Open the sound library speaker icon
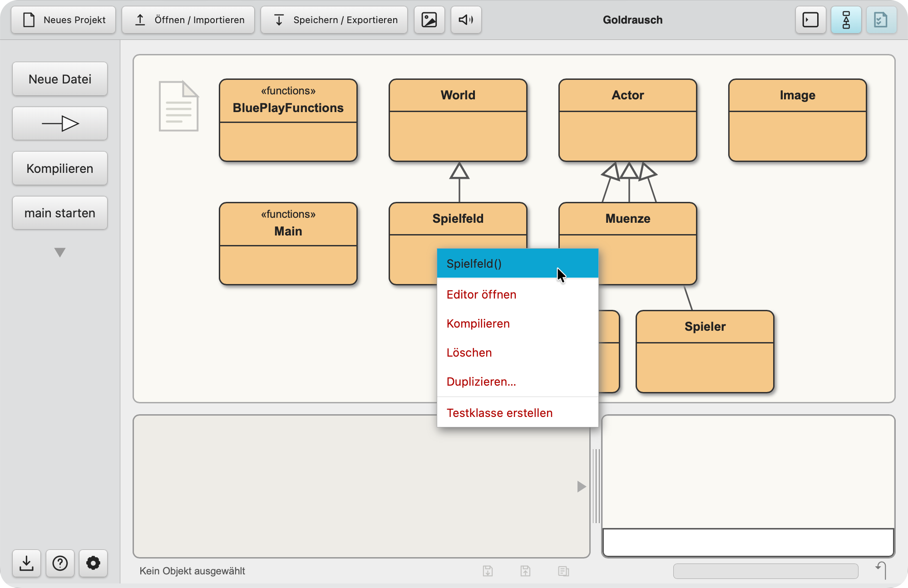This screenshot has height=588, width=908. (x=466, y=20)
